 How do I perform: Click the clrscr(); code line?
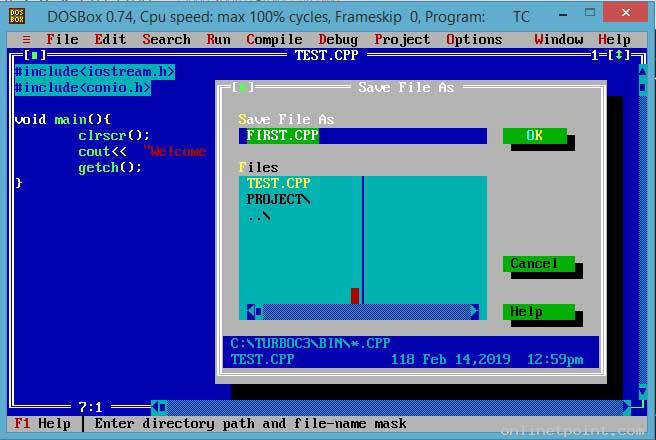(114, 136)
